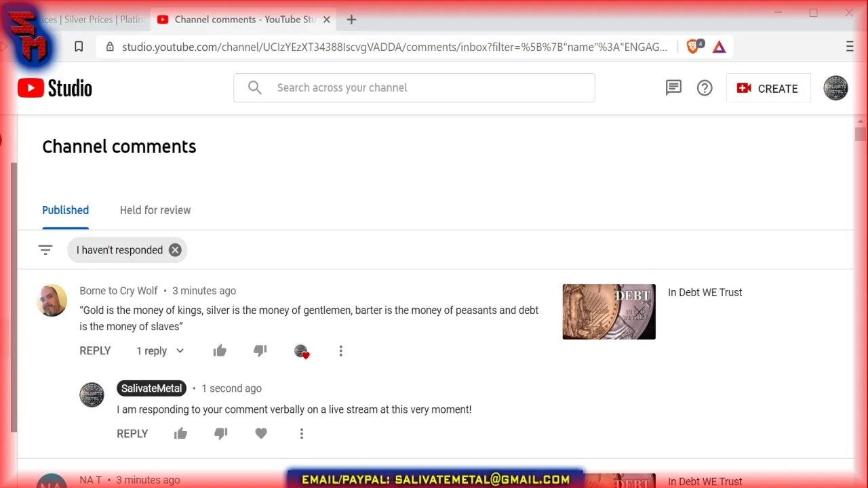Open the Brave Shields lion icon
Image resolution: width=868 pixels, height=488 pixels.
point(694,46)
